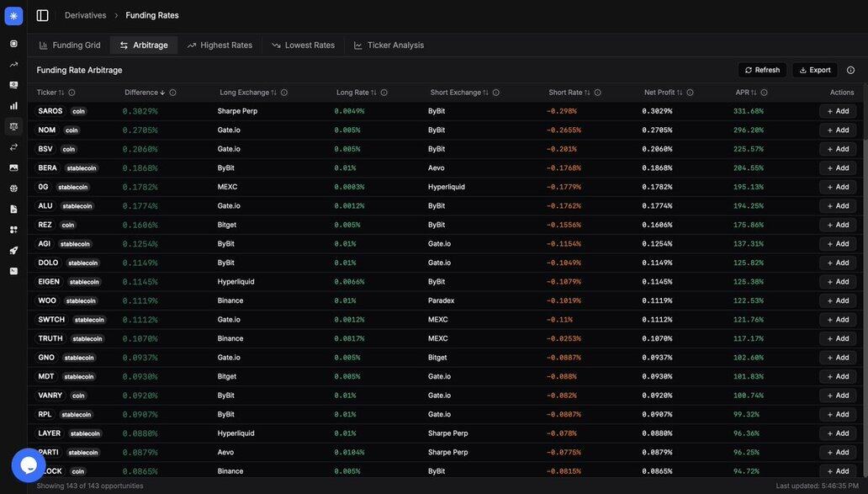Image resolution: width=868 pixels, height=494 pixels.
Task: Click info icon beside Net Profit header
Action: (x=690, y=93)
